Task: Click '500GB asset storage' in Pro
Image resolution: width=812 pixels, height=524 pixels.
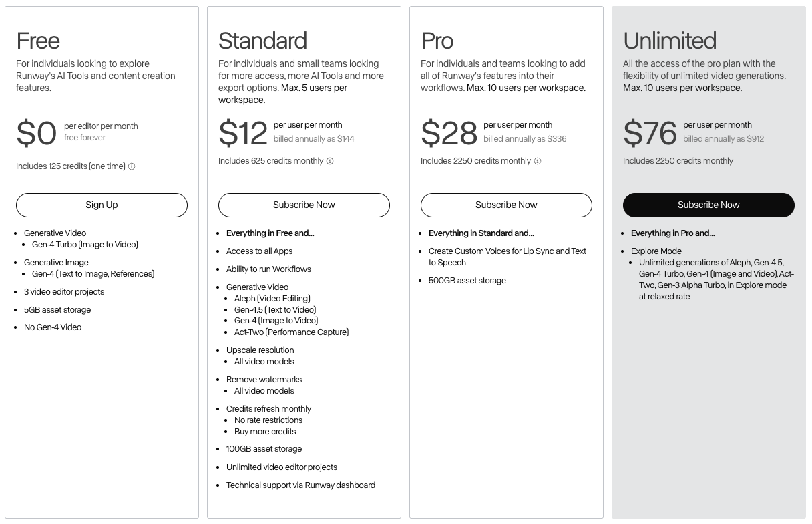Action: [x=467, y=281]
